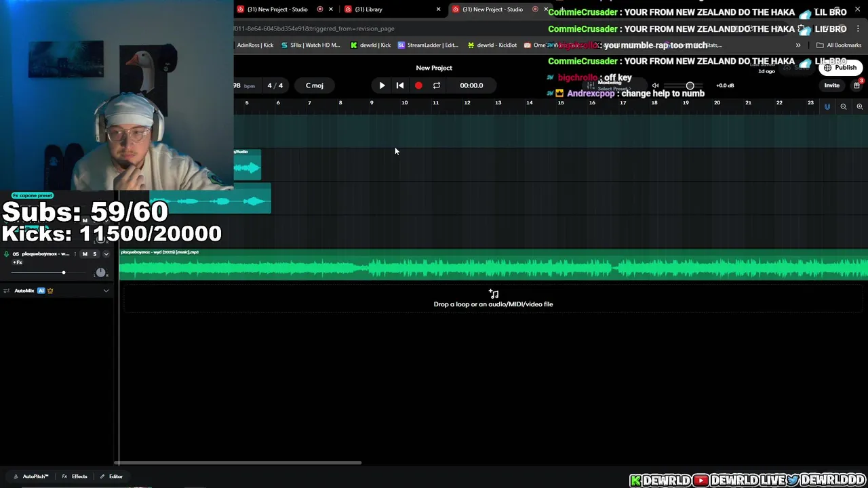Select the plaqueboymax wyd mp3 audio clip
868x488 pixels.
tap(494, 264)
